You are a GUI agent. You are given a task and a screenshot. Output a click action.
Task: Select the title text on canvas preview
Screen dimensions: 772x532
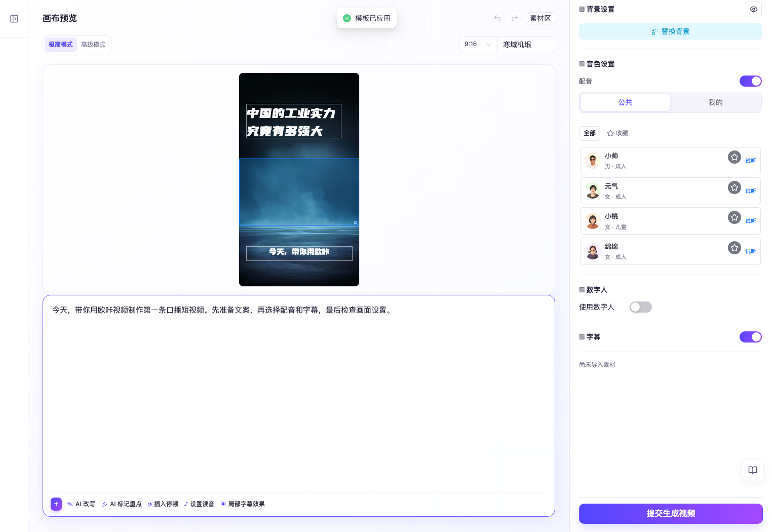(x=294, y=121)
